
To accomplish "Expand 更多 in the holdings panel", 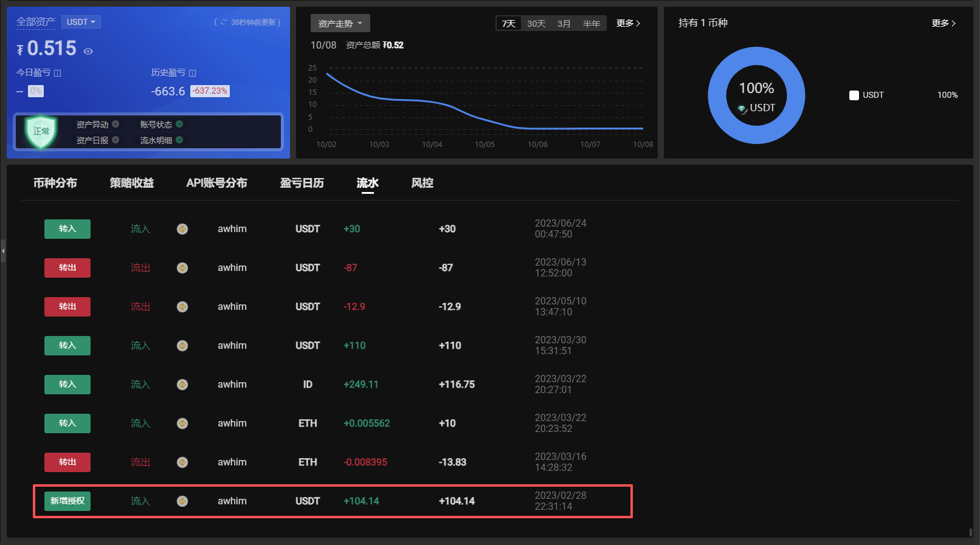I will pyautogui.click(x=944, y=23).
